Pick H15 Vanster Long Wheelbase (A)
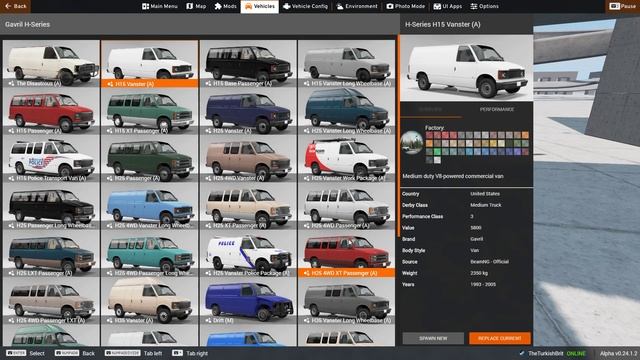Viewport: 640px width, 360px height. tap(347, 64)
